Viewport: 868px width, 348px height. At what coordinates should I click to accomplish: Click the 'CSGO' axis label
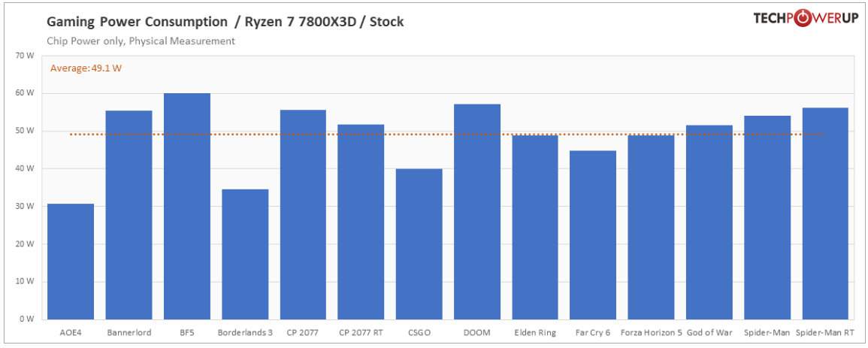419,333
